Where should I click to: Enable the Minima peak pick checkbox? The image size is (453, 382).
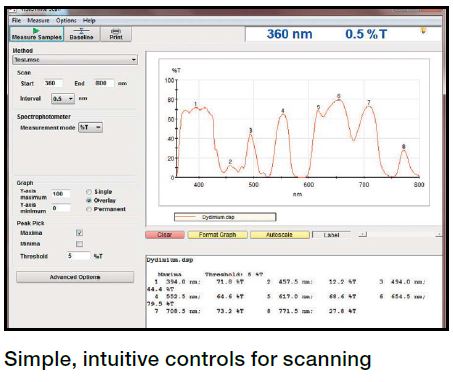click(x=79, y=244)
